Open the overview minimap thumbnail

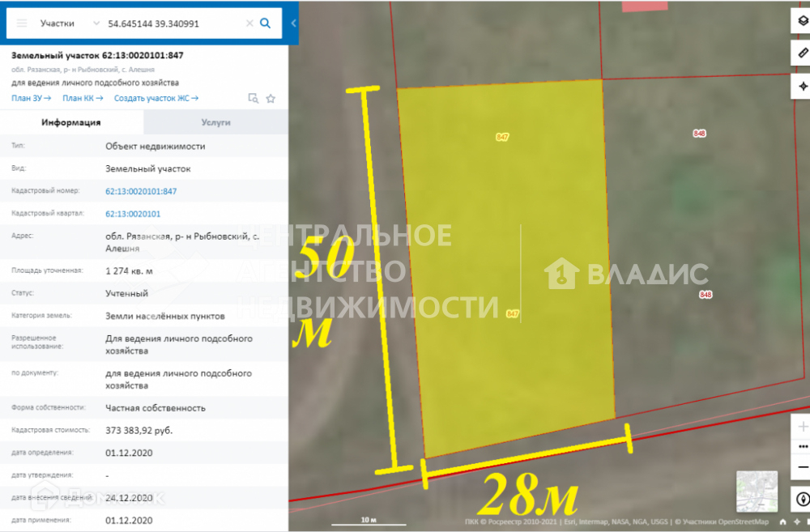[x=757, y=492]
